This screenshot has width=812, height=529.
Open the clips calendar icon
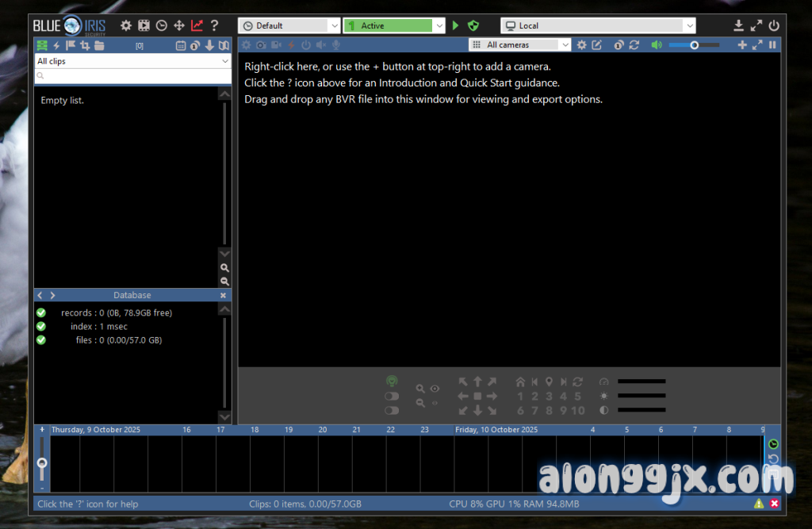[x=181, y=45]
